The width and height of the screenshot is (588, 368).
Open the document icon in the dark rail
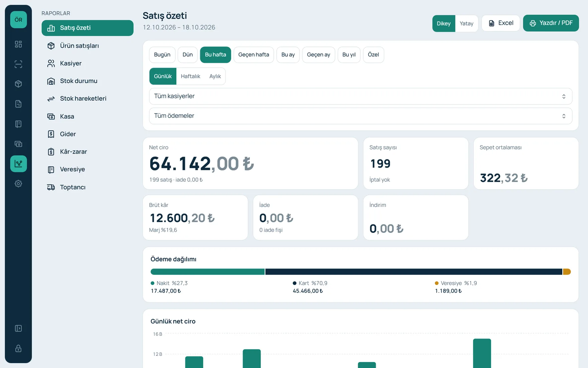point(18,104)
